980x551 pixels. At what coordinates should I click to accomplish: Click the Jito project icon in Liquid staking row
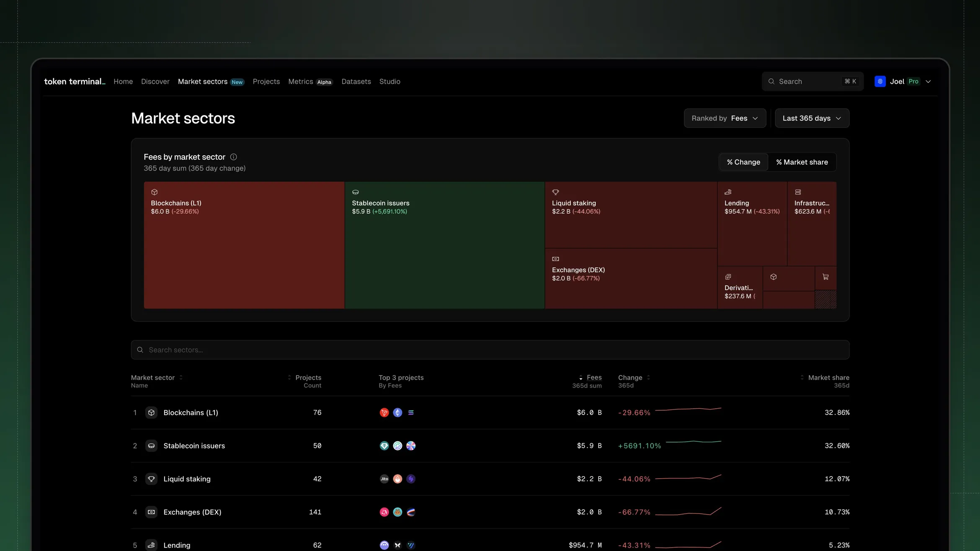tap(384, 479)
